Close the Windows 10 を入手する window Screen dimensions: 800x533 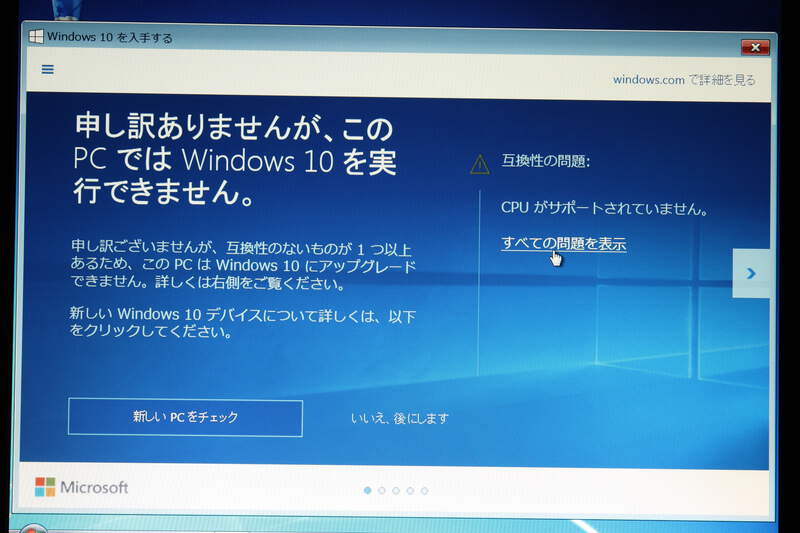point(756,47)
